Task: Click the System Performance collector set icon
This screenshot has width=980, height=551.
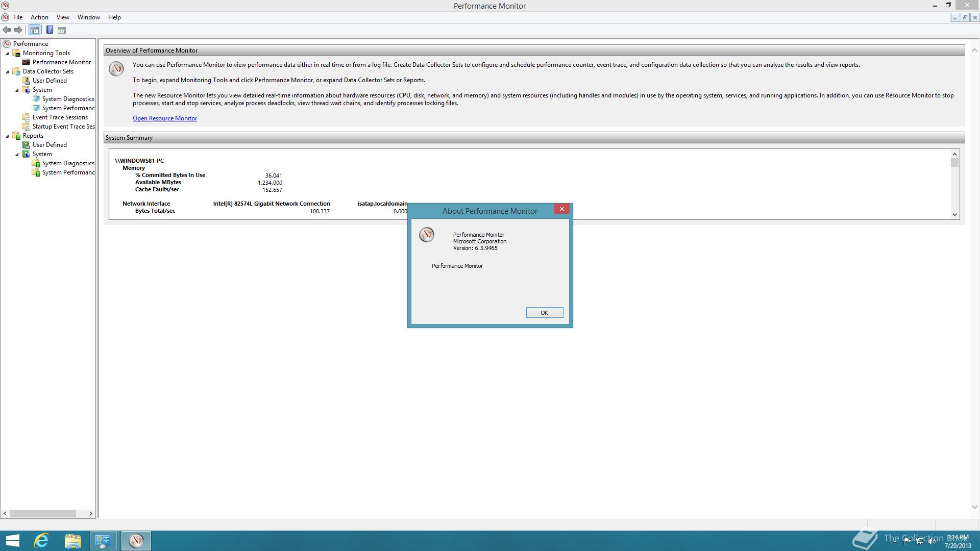Action: (36, 108)
